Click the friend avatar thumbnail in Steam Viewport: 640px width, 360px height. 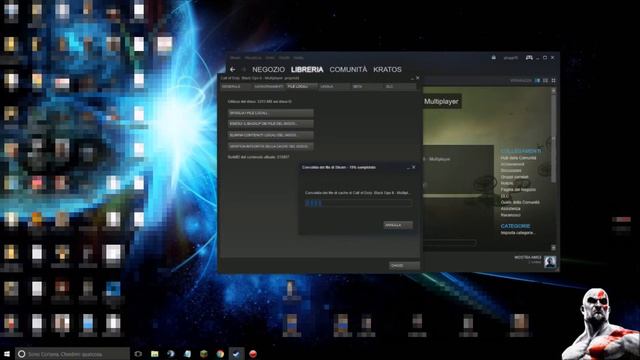click(550, 261)
